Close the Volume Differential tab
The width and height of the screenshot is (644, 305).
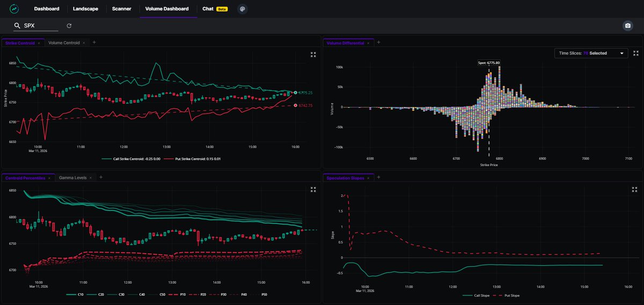368,42
